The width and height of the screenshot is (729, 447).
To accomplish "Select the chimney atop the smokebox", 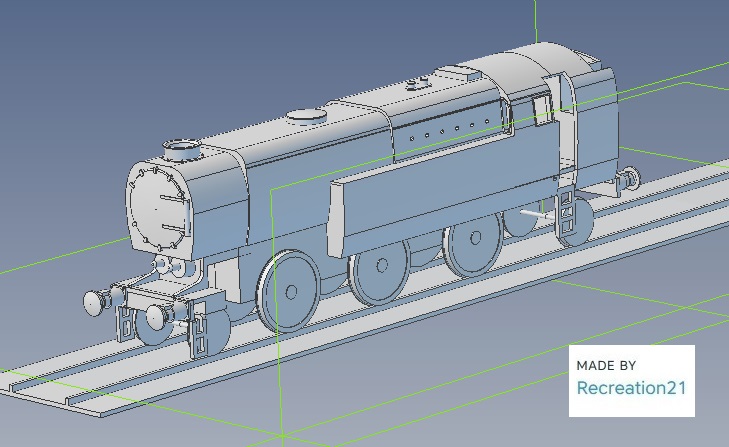I will point(182,151).
